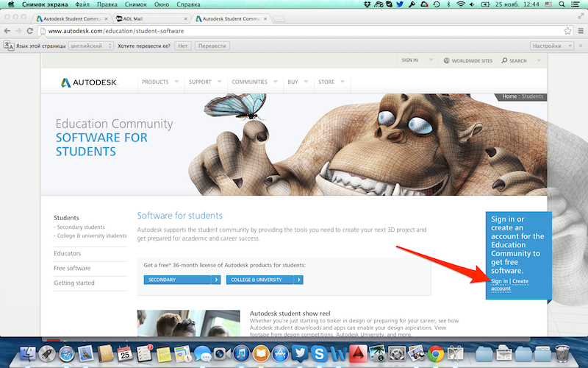
Task: Expand the Products dropdown in the navigation
Action: [x=160, y=82]
